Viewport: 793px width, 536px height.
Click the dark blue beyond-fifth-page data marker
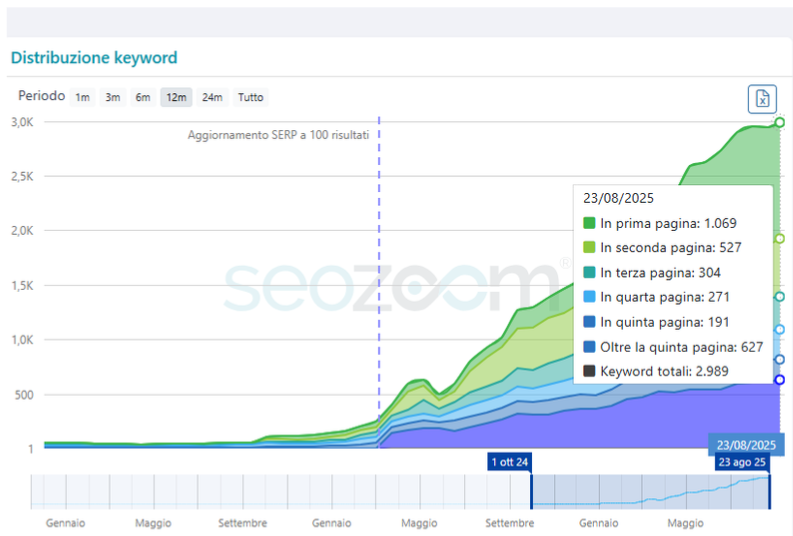[780, 379]
